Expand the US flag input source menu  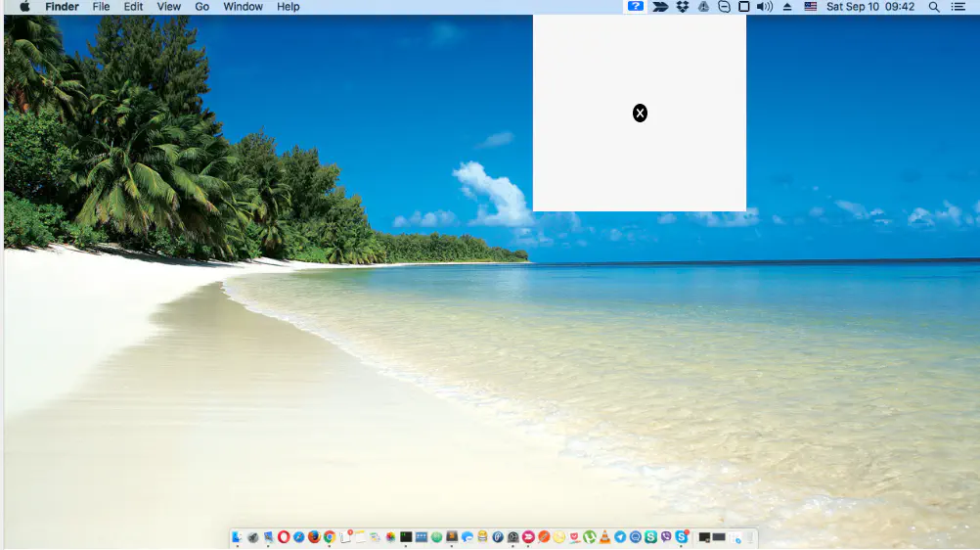pyautogui.click(x=810, y=7)
